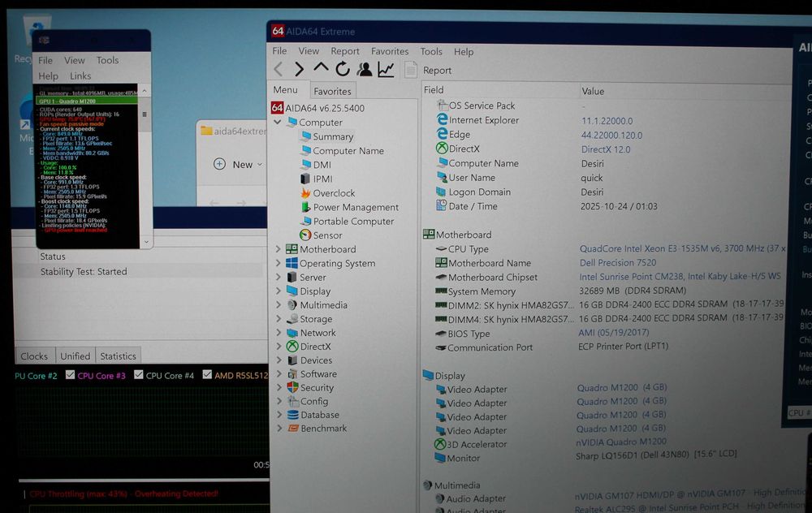The image size is (812, 513).
Task: Switch to the Favorites tab in AIDA64
Action: pyautogui.click(x=332, y=91)
